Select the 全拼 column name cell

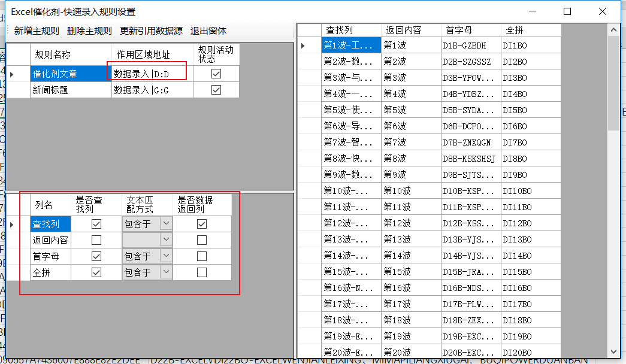pyautogui.click(x=50, y=272)
